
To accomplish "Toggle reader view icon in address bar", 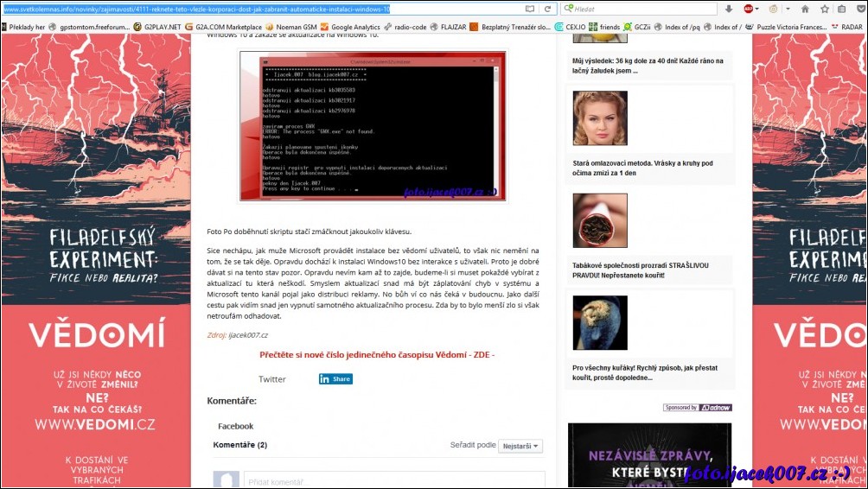I will [x=529, y=9].
